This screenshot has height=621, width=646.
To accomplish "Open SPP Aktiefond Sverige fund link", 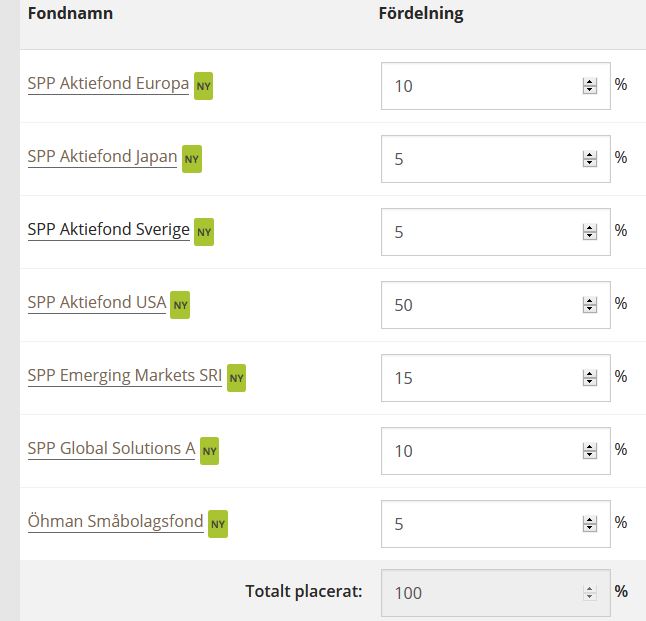I will 108,230.
